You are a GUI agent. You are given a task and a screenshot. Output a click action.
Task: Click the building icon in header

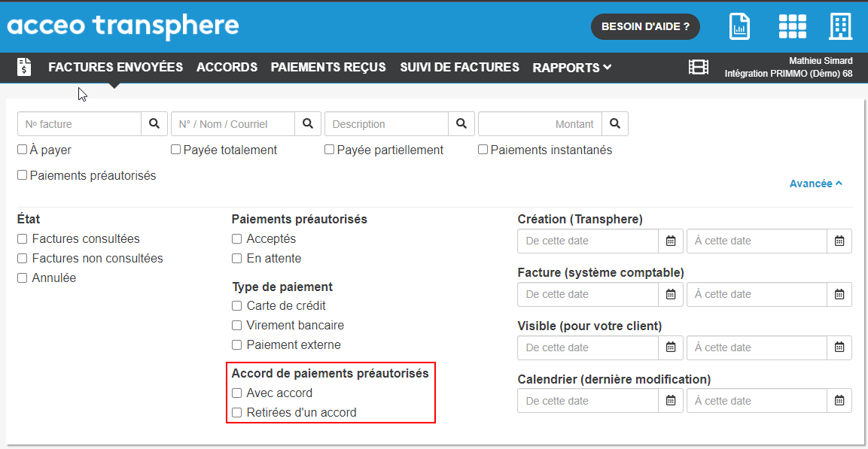point(840,26)
